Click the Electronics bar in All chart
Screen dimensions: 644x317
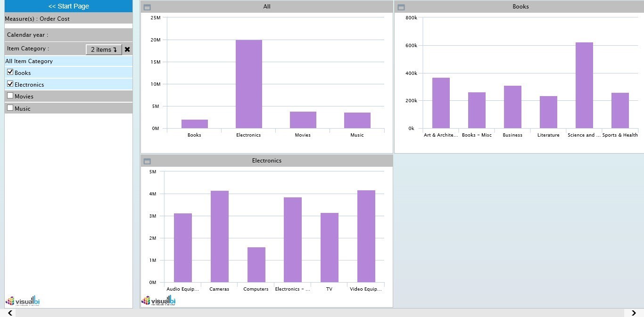coord(248,84)
